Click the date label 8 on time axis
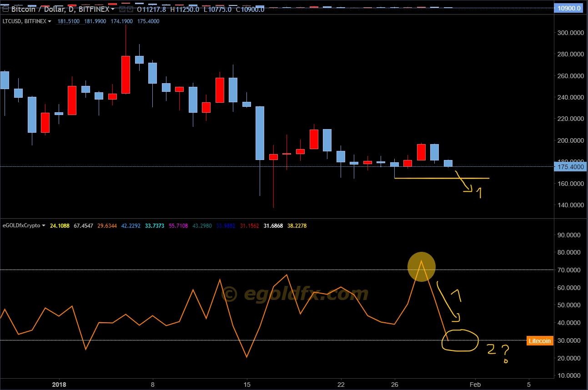Image resolution: width=588 pixels, height=390 pixels. click(153, 384)
